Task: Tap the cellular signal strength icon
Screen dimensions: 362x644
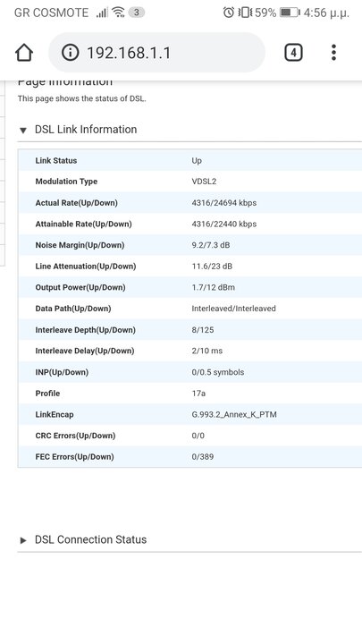Action: point(102,13)
